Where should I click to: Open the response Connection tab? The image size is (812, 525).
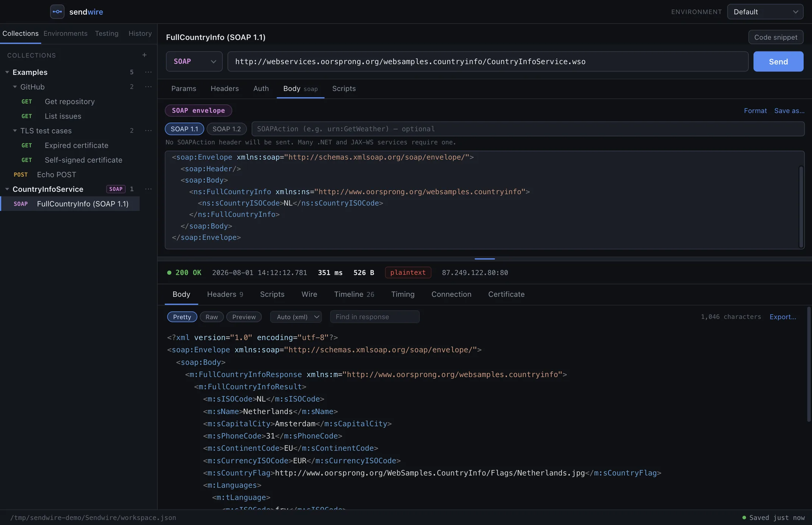coord(451,294)
